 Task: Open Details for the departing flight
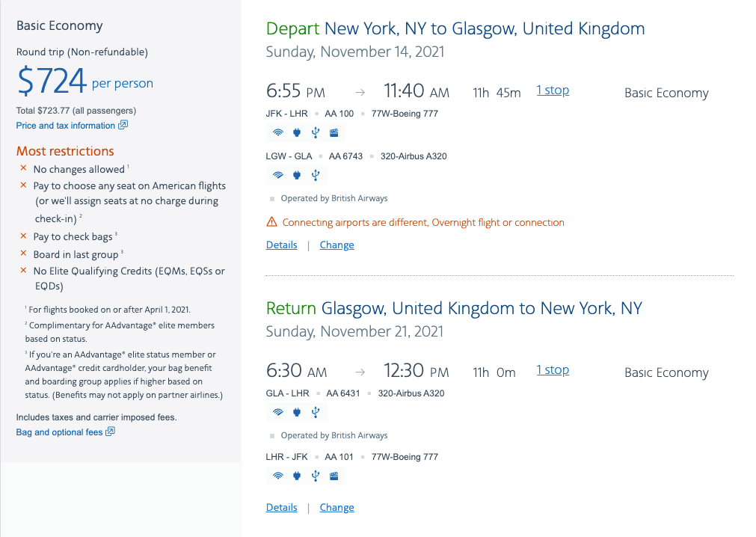click(x=282, y=245)
